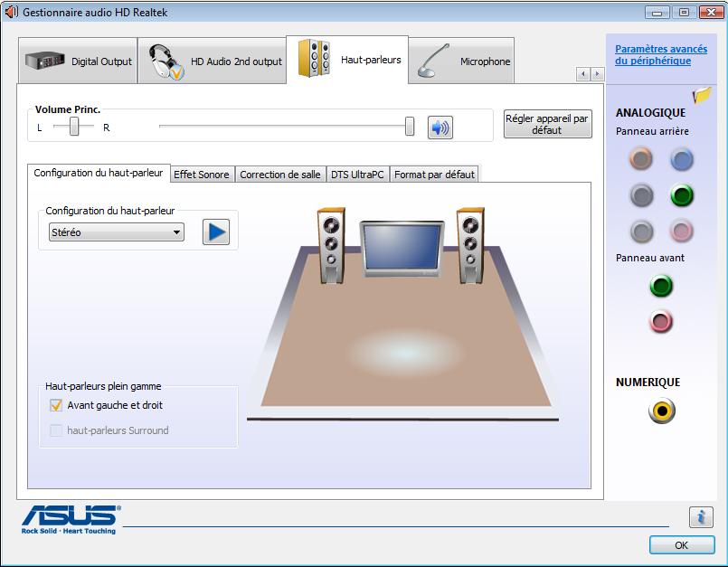
Task: Toggle Avant gauche et droit checkbox
Action: [56, 405]
